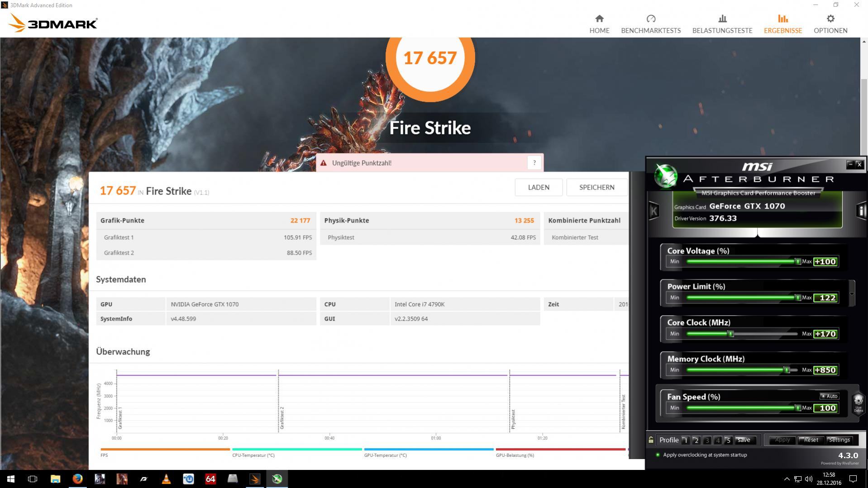Adjust the Core Clock slider

click(742, 334)
